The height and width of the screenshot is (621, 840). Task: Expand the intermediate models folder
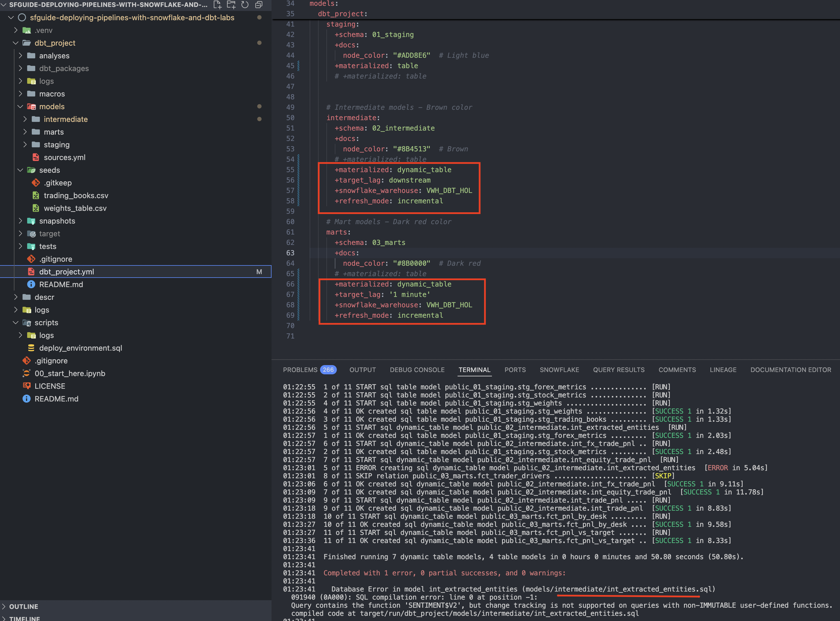[x=65, y=119]
